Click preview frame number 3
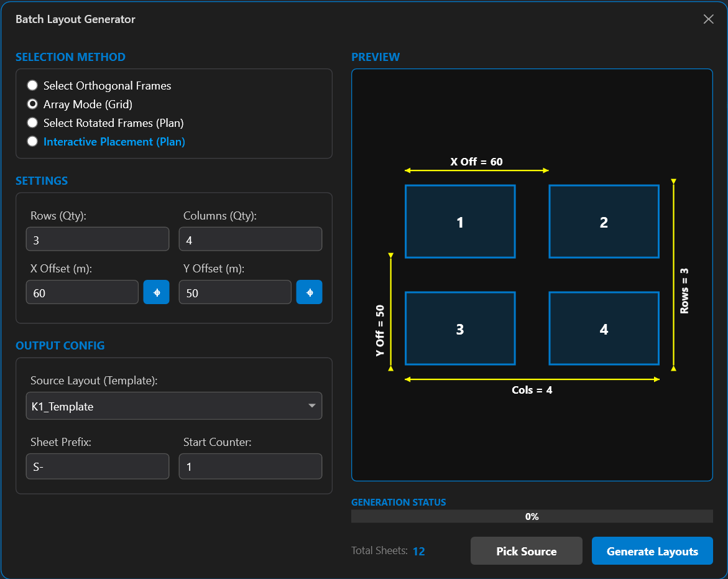 point(460,329)
